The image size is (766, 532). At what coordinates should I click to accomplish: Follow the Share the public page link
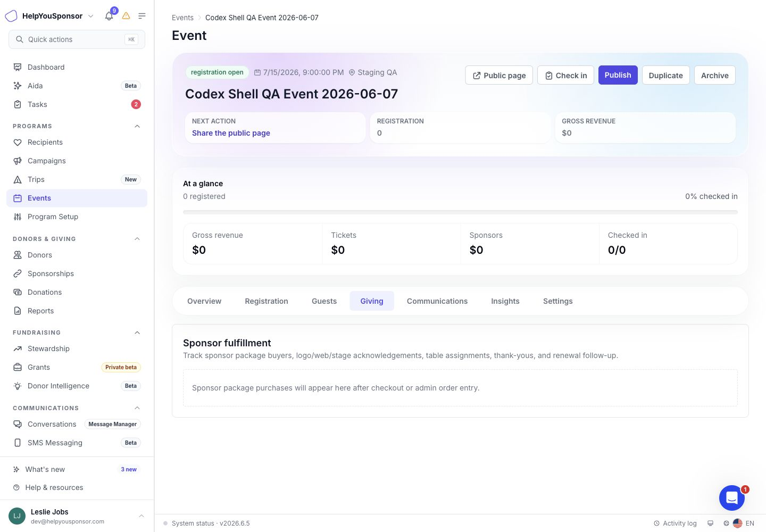point(231,133)
